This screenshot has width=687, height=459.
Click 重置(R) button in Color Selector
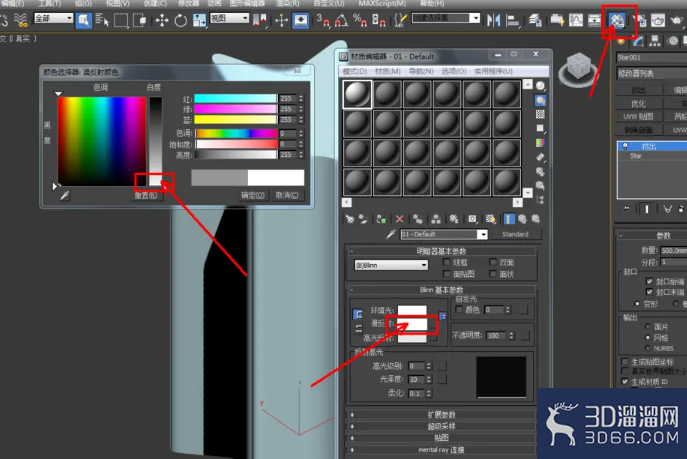tap(146, 195)
